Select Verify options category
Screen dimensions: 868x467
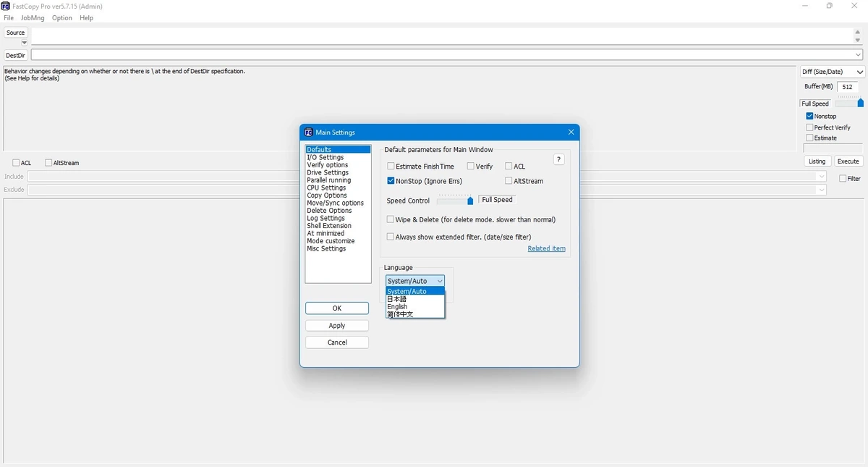tap(338, 165)
